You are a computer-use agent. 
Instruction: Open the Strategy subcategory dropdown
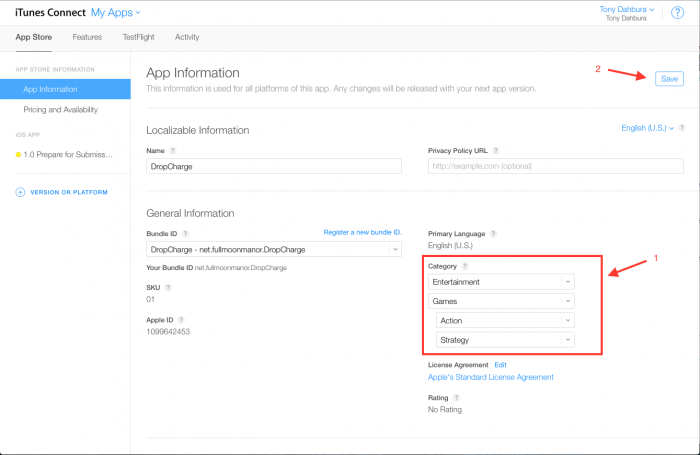tap(505, 340)
